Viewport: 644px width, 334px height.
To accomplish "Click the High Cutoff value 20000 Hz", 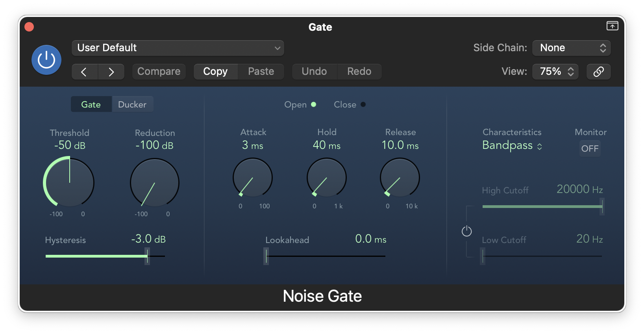I will 580,189.
